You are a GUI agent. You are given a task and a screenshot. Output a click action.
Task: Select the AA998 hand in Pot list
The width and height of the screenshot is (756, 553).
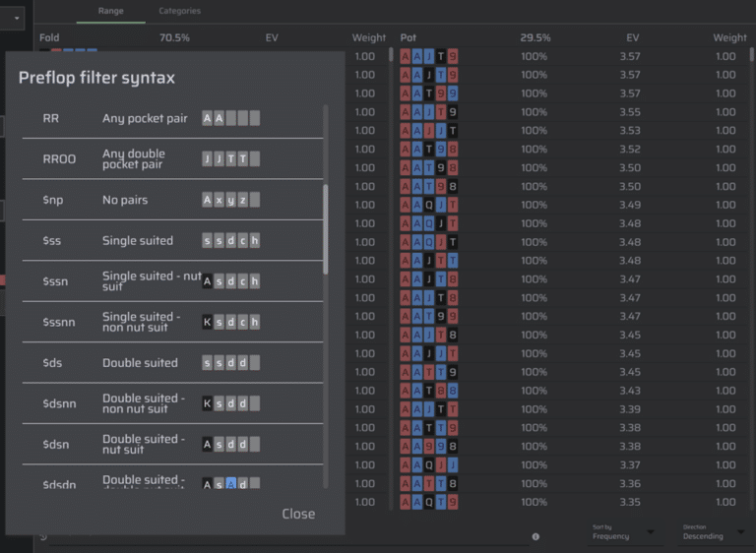click(x=429, y=447)
